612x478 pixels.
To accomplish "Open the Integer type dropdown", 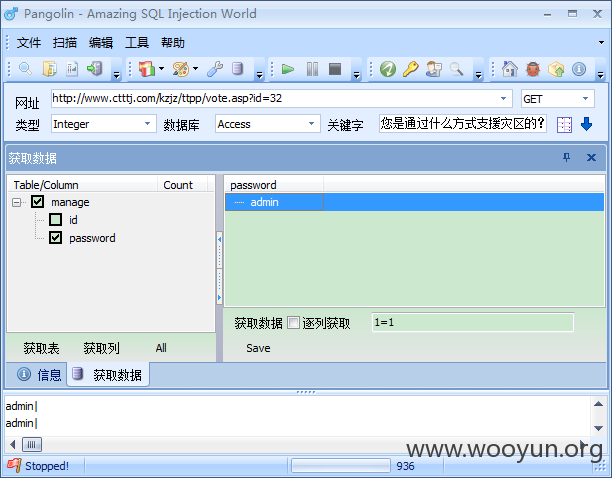I will [148, 124].
